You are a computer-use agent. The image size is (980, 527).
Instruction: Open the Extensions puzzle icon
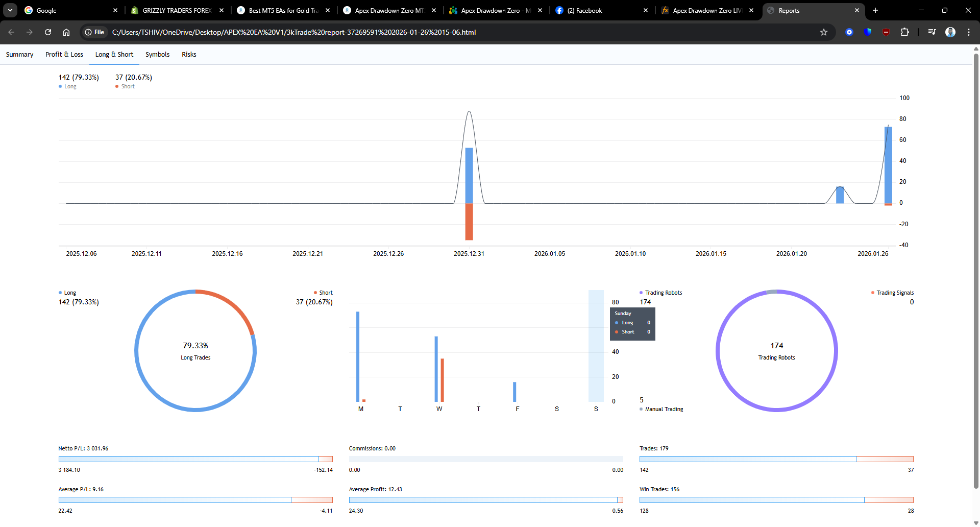click(x=904, y=32)
